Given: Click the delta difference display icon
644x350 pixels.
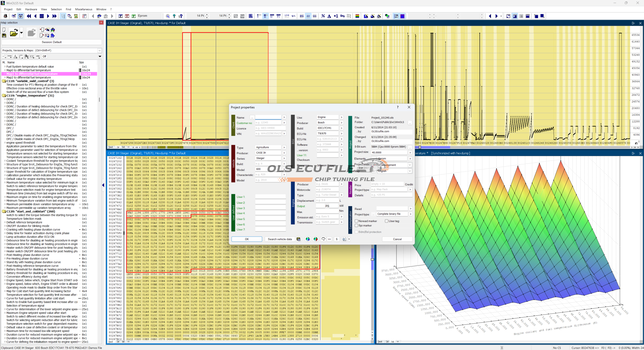Looking at the screenshot, I should click(x=329, y=16).
